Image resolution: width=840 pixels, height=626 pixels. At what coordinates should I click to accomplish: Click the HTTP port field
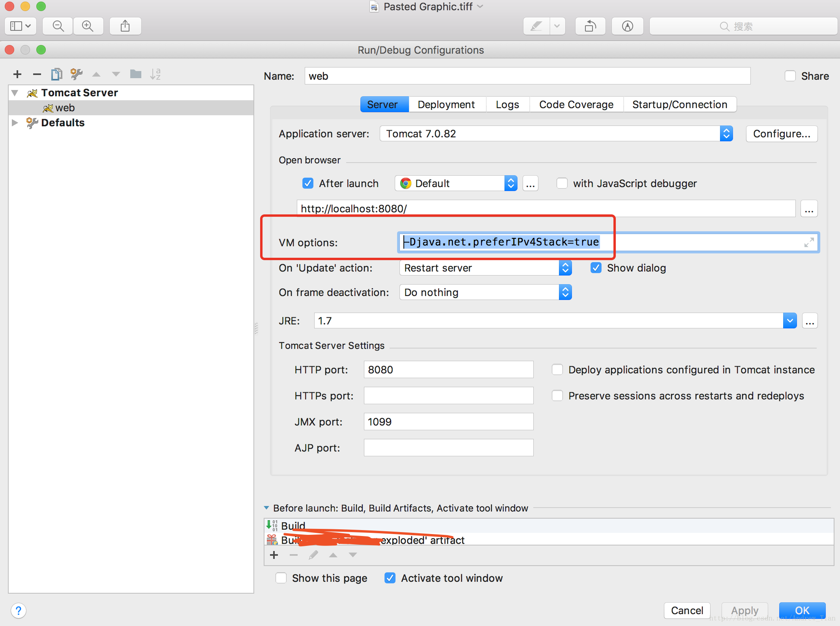click(x=448, y=370)
